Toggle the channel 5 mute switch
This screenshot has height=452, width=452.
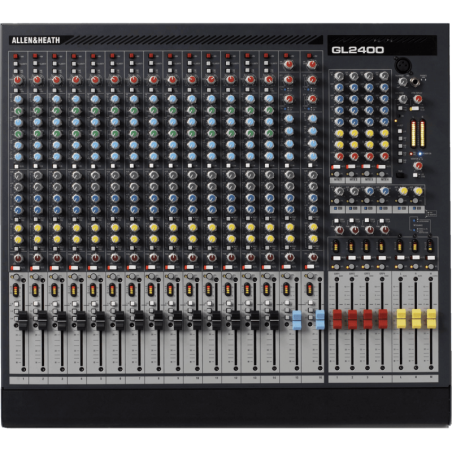click(93, 268)
